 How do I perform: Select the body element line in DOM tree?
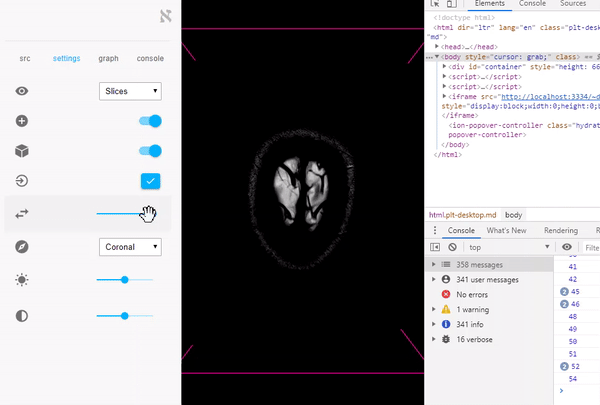tap(513, 57)
